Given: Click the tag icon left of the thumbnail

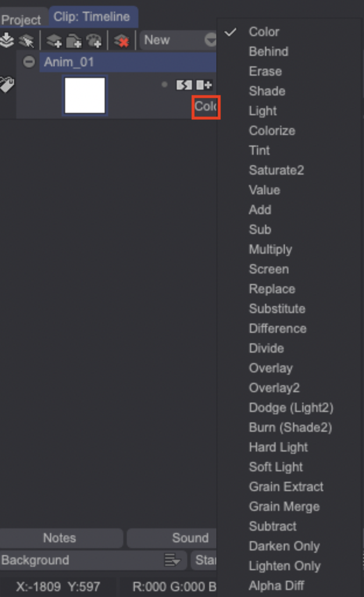Looking at the screenshot, I should tap(7, 83).
